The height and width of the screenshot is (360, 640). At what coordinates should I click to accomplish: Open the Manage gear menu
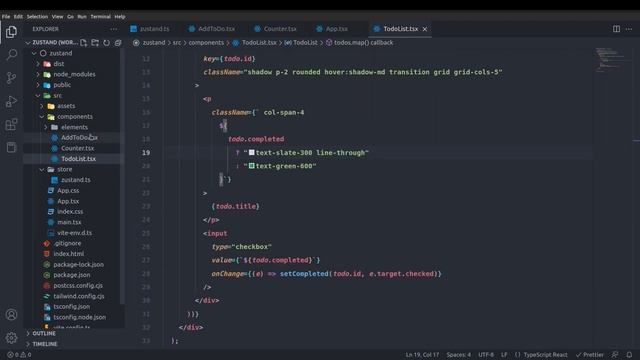(x=11, y=338)
